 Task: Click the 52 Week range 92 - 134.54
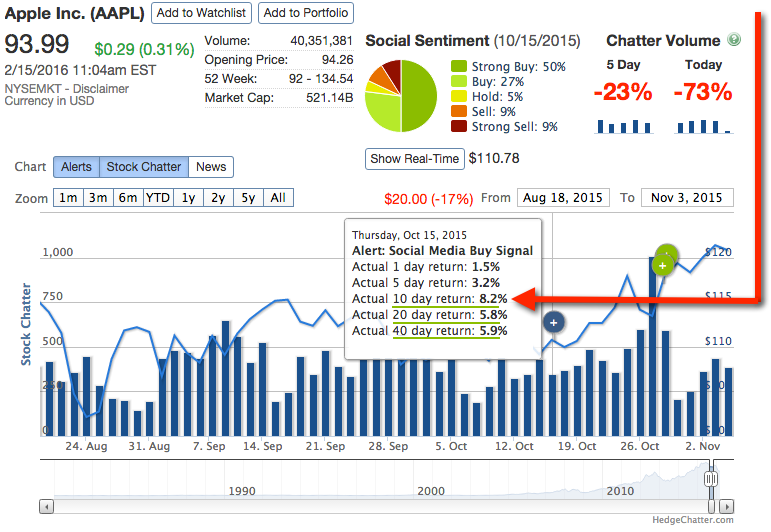click(x=321, y=79)
